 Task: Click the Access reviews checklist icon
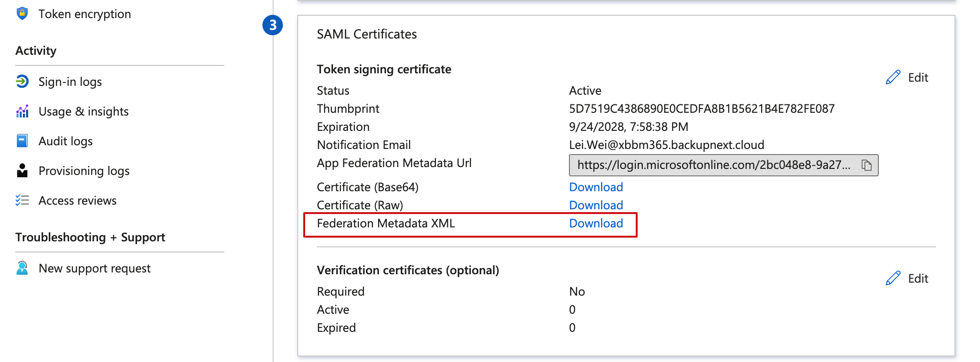22,200
